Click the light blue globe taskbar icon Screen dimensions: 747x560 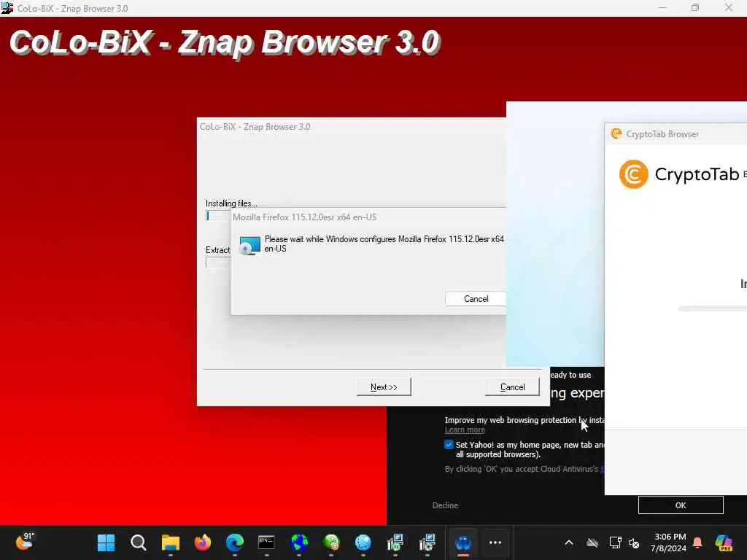[x=363, y=542]
